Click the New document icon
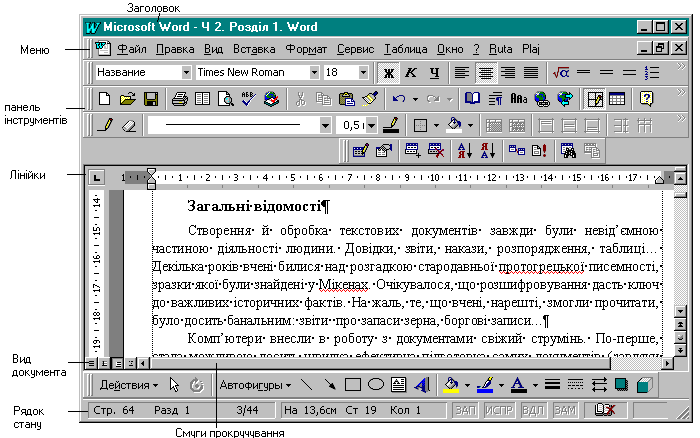This screenshot has height=438, width=700. pos(104,99)
